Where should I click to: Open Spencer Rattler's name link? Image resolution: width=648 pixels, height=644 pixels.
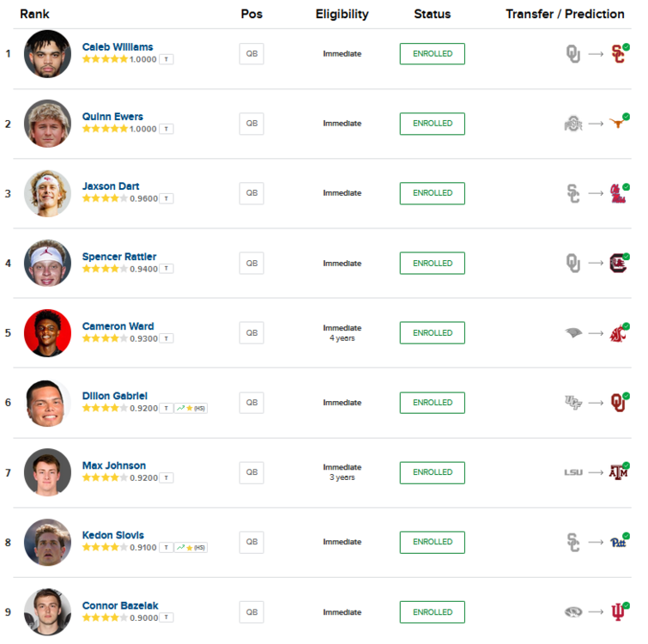tap(119, 256)
